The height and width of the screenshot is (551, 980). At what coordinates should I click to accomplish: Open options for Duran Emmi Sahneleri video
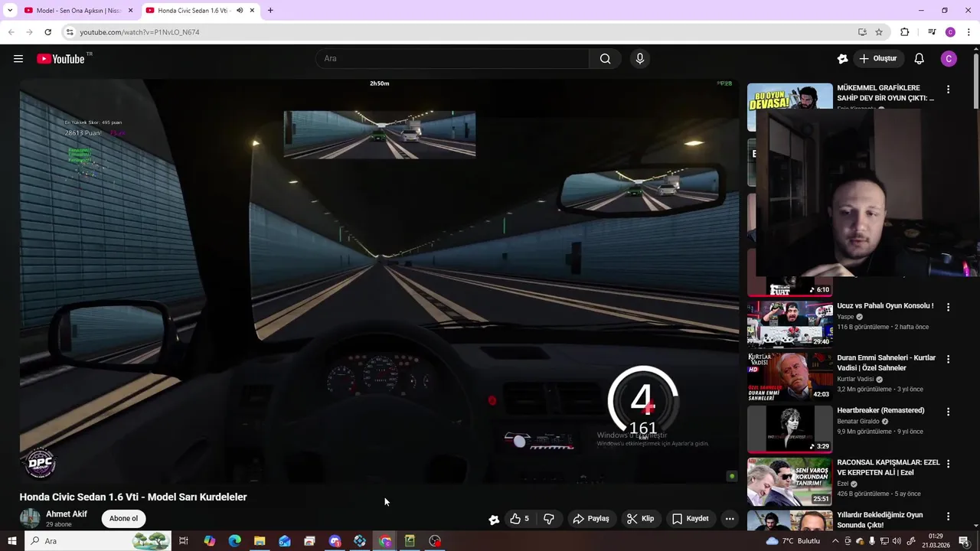tap(948, 359)
